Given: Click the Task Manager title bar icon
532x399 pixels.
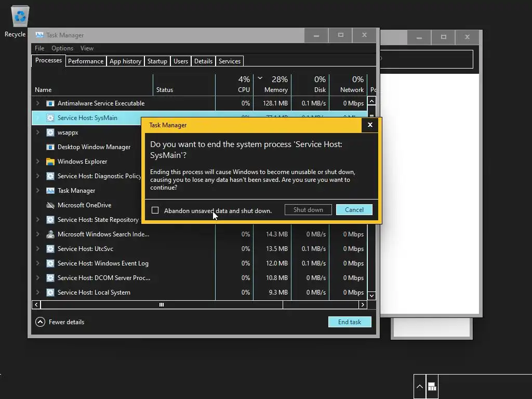Looking at the screenshot, I should tap(39, 35).
